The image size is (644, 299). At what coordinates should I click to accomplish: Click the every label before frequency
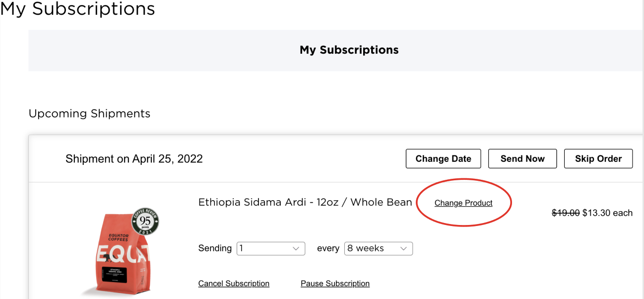[x=328, y=248]
